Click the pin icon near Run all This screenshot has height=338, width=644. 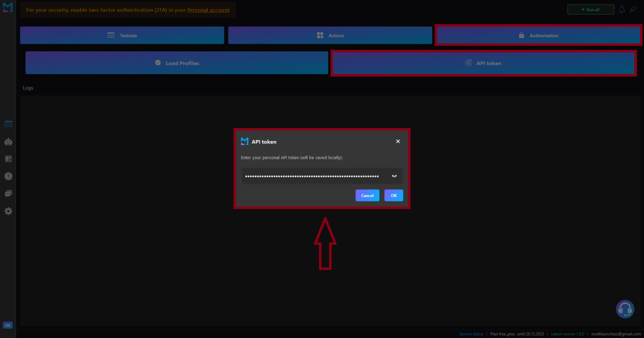(632, 9)
